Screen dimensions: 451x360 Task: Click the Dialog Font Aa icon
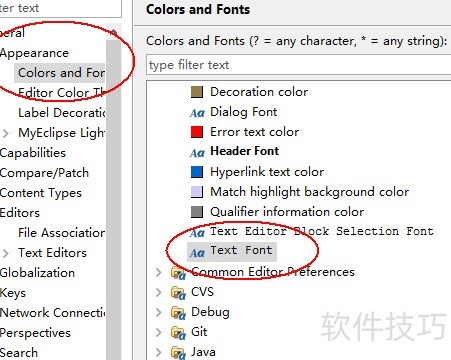197,113
